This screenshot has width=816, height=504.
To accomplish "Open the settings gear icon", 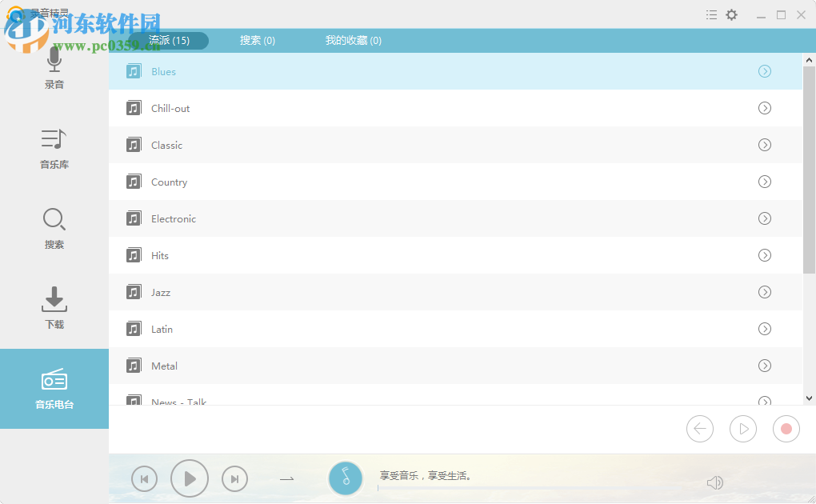I will (x=731, y=14).
